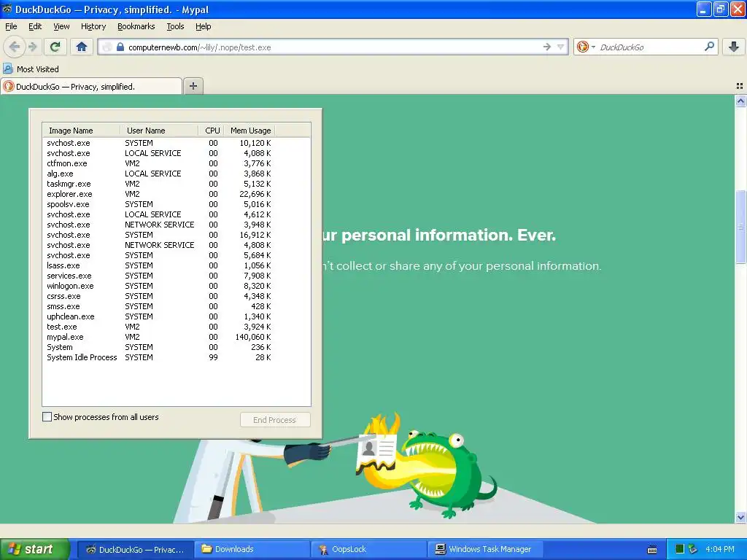Click the 140,060 K memory value
Viewport: 747px width, 560px height.
[253, 337]
